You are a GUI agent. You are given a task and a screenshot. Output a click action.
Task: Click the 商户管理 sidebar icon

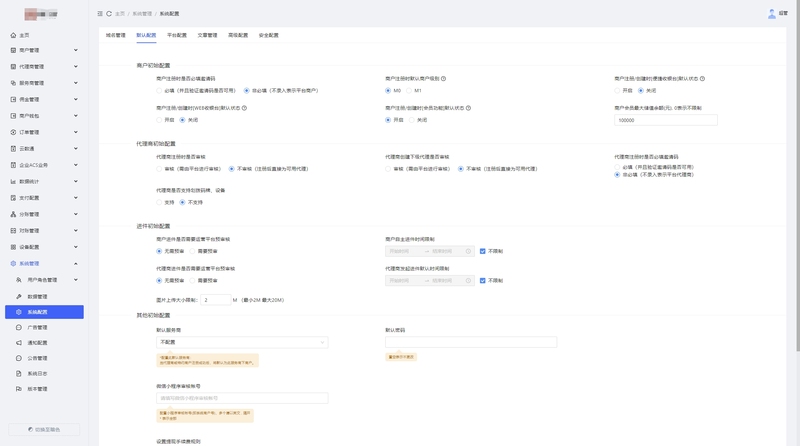(13, 50)
